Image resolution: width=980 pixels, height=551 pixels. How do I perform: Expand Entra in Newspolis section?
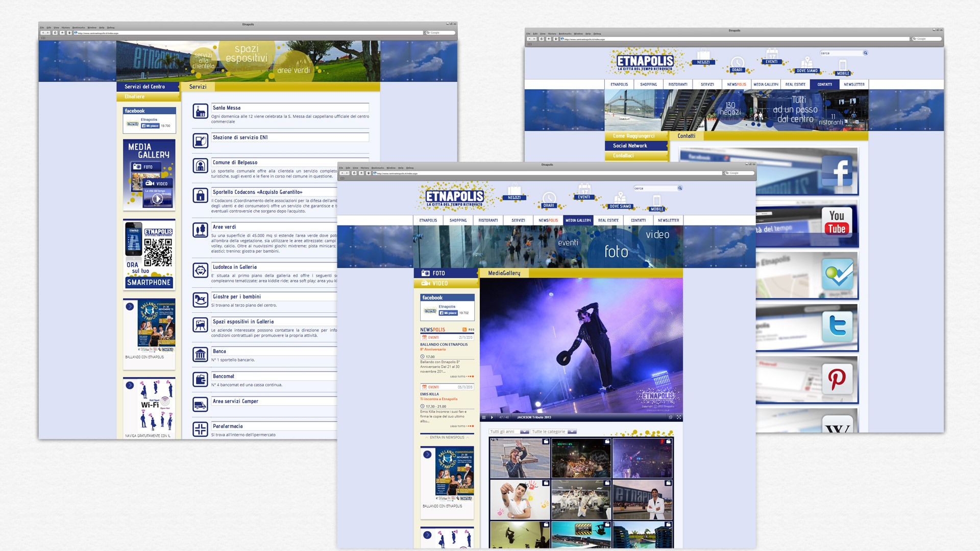point(447,437)
